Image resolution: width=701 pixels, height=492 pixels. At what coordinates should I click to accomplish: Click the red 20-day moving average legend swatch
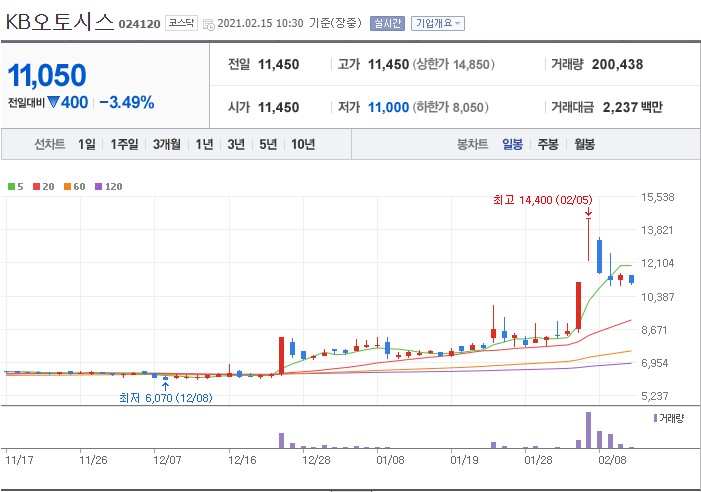click(37, 186)
